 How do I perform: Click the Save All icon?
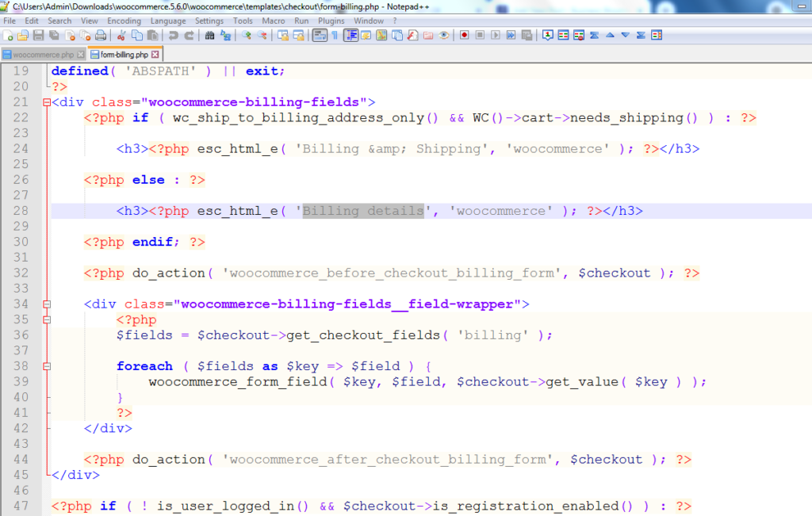click(54, 35)
